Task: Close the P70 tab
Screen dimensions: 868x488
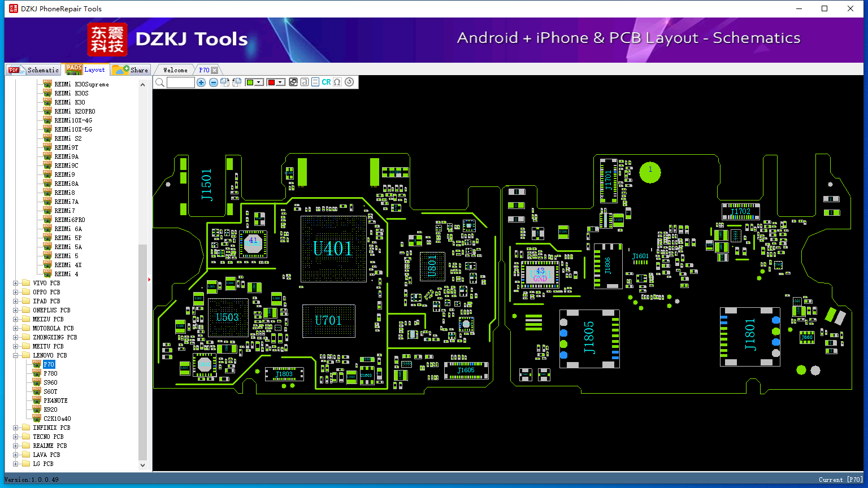Action: point(215,70)
